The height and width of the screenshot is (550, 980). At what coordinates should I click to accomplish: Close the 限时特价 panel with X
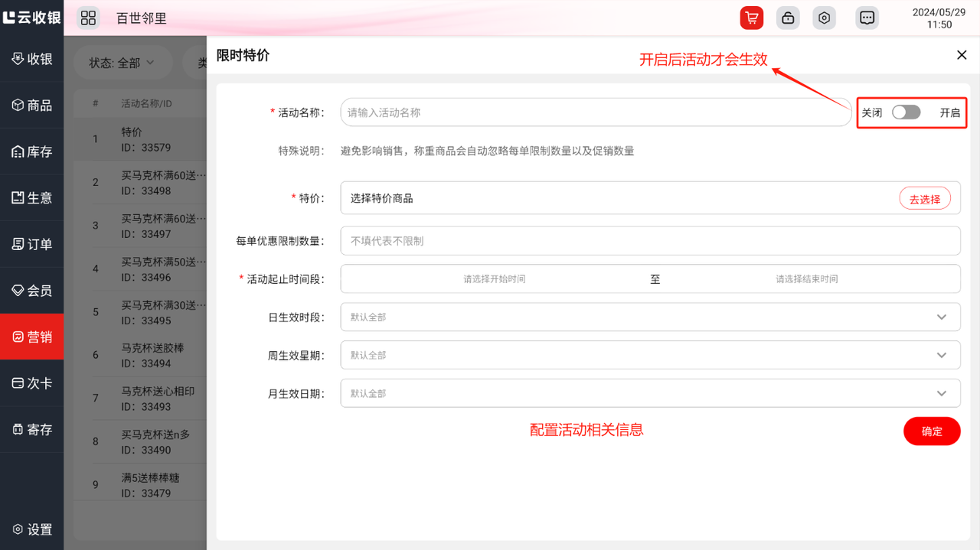(x=962, y=55)
